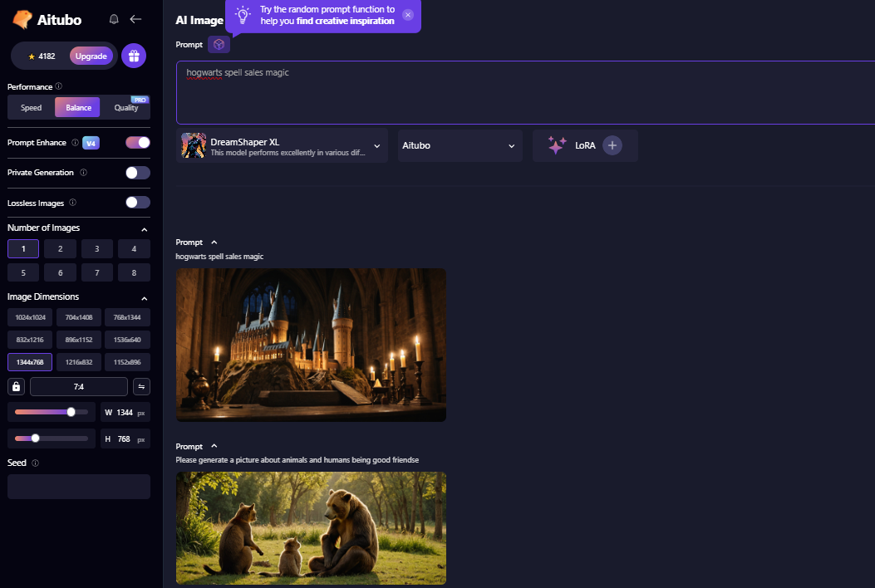Toggle the aspect ratio lock icon
875x588 pixels.
coord(16,387)
